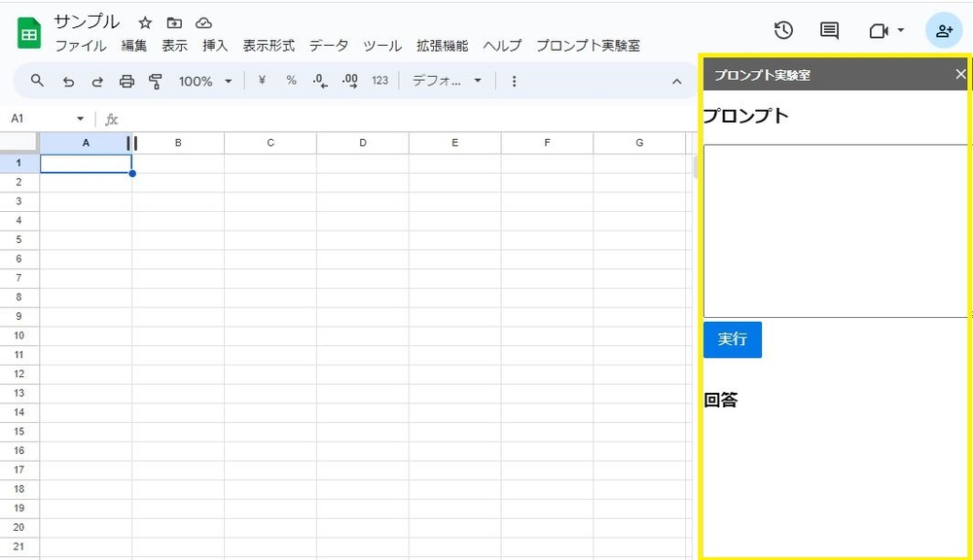Check the cloud save status icon
The height and width of the screenshot is (560, 973).
point(203,23)
